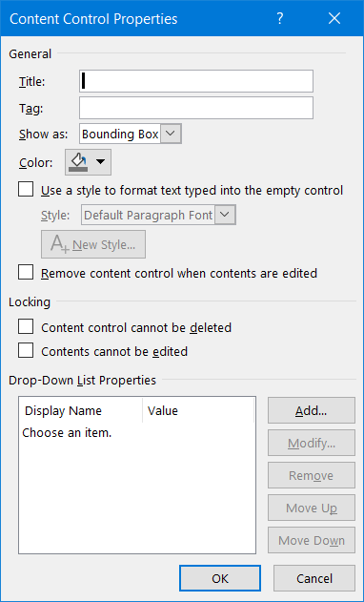The height and width of the screenshot is (602, 364).
Task: Click the Title text field
Action: click(x=196, y=81)
